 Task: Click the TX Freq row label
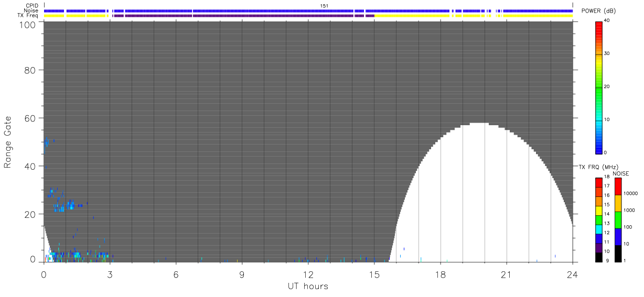(x=28, y=15)
